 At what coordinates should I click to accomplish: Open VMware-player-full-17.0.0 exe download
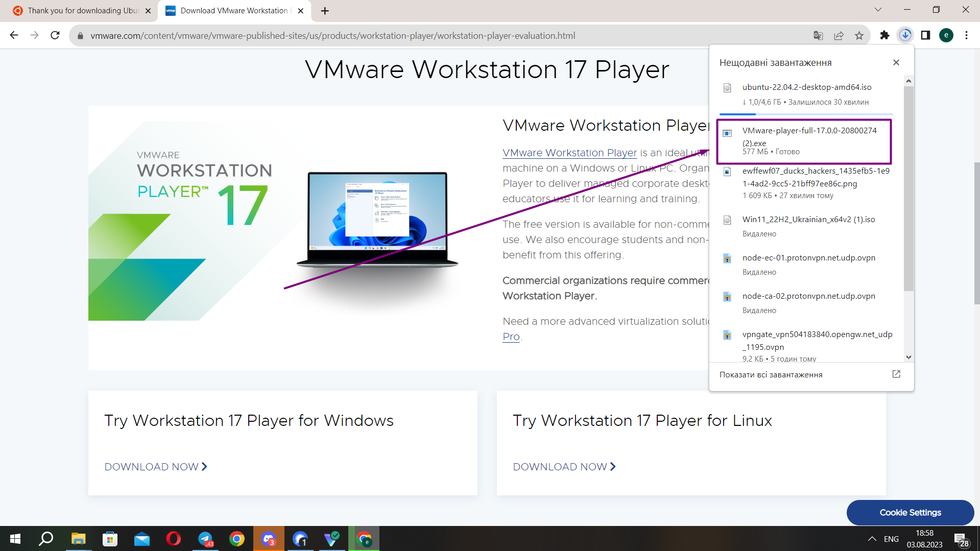809,137
